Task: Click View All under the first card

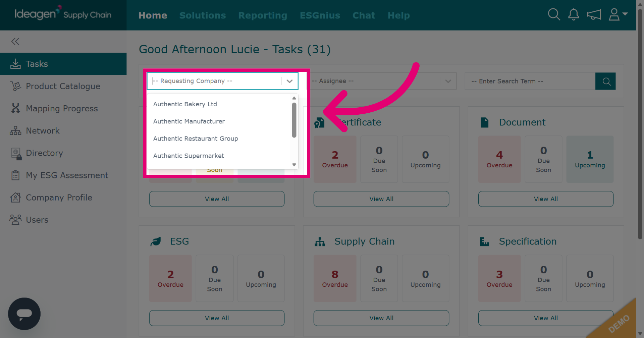Action: pyautogui.click(x=217, y=199)
